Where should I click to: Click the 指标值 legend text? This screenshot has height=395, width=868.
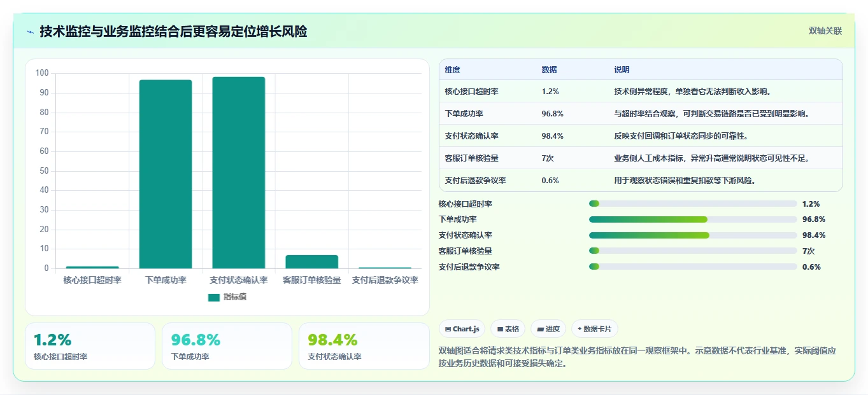pos(235,297)
